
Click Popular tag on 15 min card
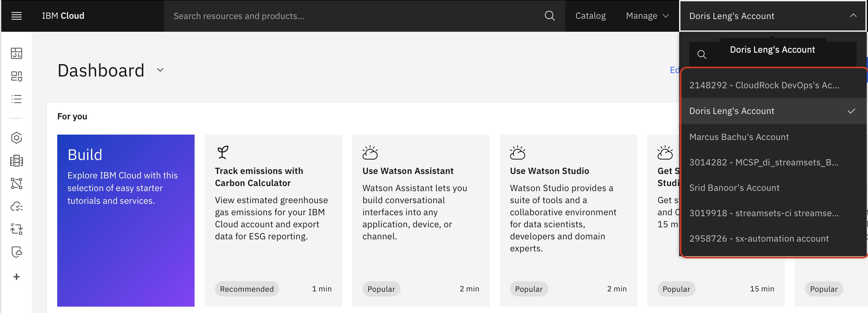tap(676, 289)
